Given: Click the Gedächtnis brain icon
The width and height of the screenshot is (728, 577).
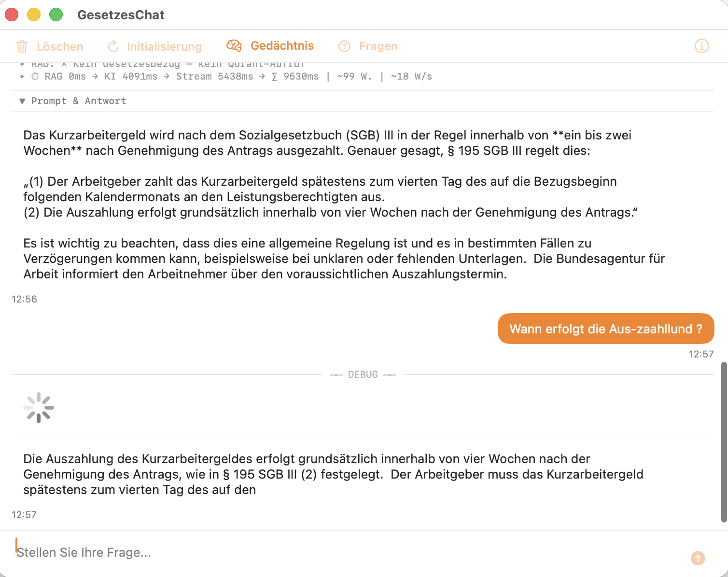Looking at the screenshot, I should tap(234, 46).
